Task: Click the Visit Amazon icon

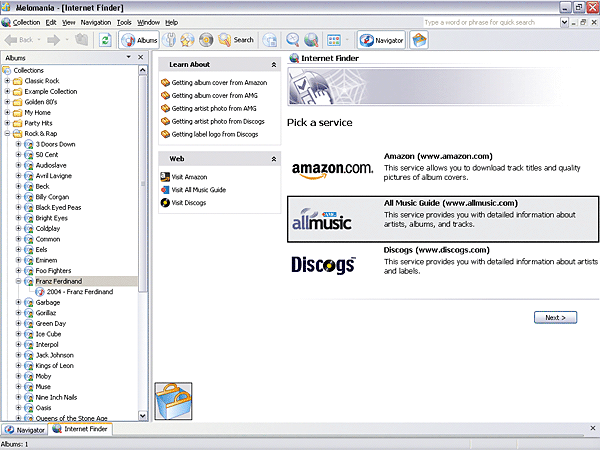Action: click(165, 177)
